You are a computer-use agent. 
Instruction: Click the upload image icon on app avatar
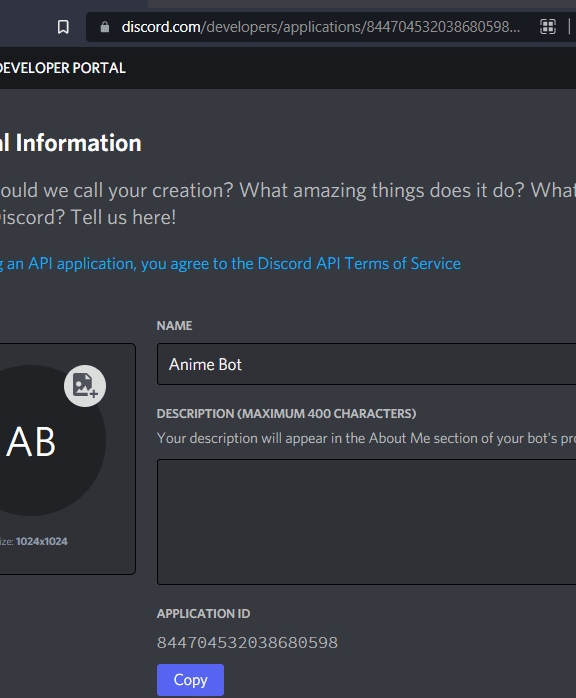point(85,386)
